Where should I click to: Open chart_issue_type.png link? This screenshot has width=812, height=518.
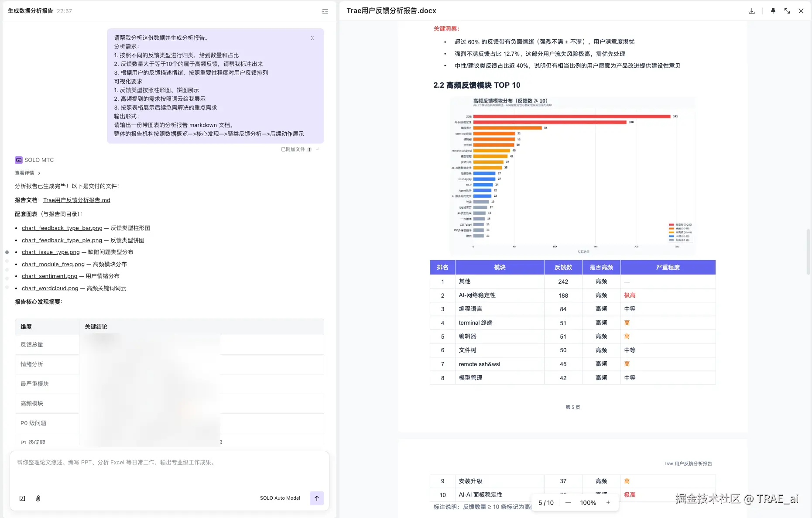(x=51, y=252)
